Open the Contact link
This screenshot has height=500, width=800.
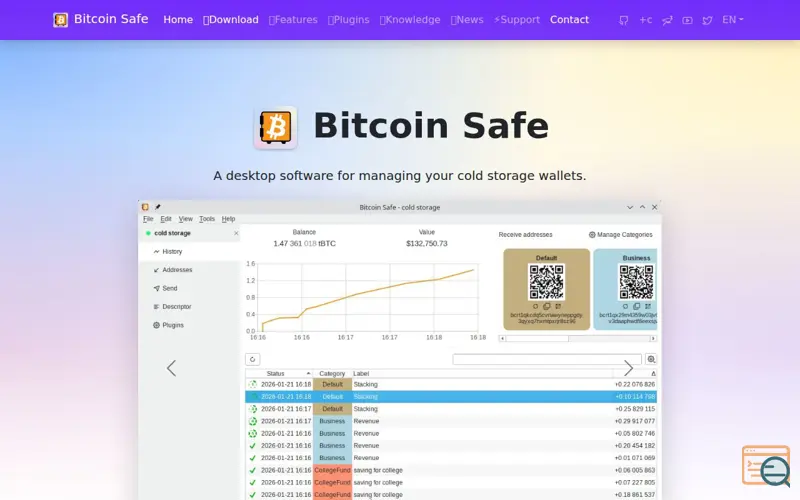[x=569, y=20]
